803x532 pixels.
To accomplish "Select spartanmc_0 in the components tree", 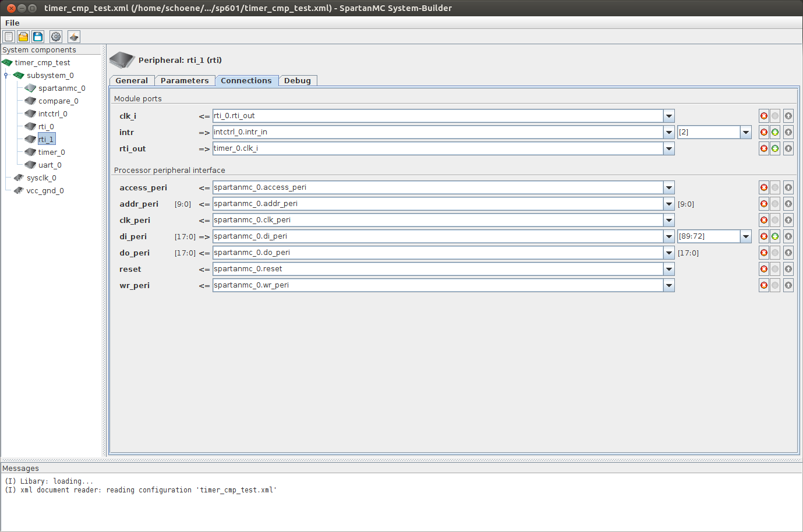I will [x=62, y=88].
